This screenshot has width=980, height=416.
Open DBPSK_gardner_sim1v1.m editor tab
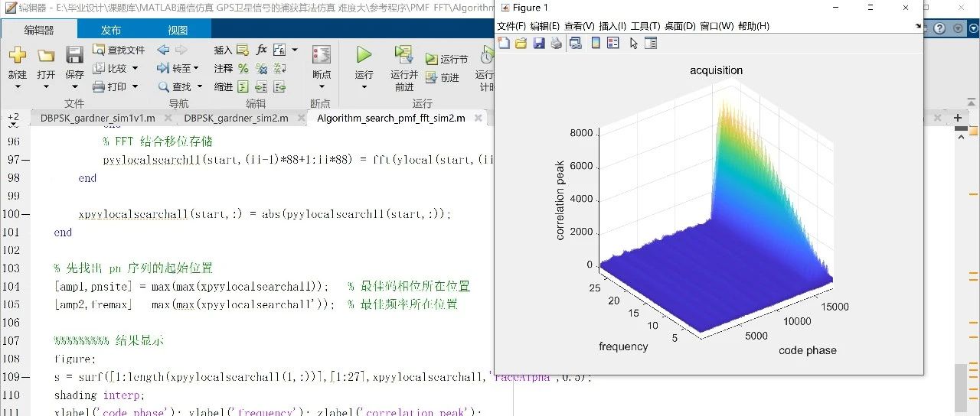97,118
